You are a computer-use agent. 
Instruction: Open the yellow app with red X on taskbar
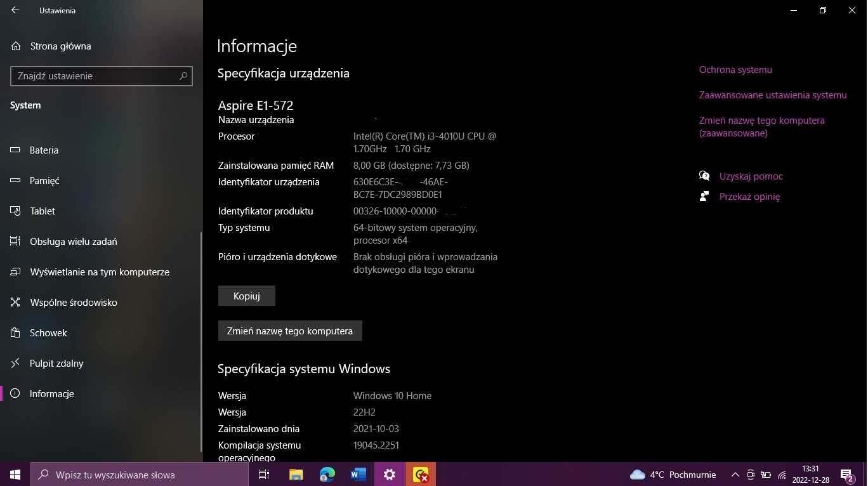(421, 474)
